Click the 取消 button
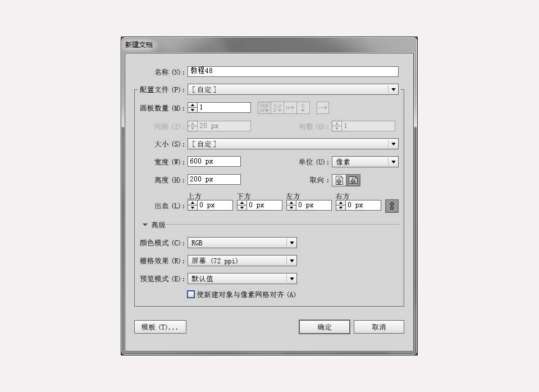539x392 pixels. [378, 326]
